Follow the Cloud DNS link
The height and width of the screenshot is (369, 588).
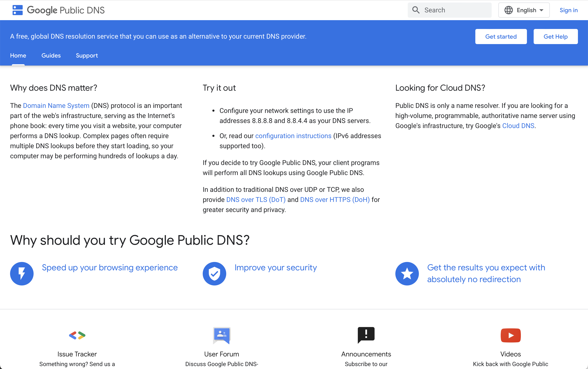pyautogui.click(x=517, y=126)
